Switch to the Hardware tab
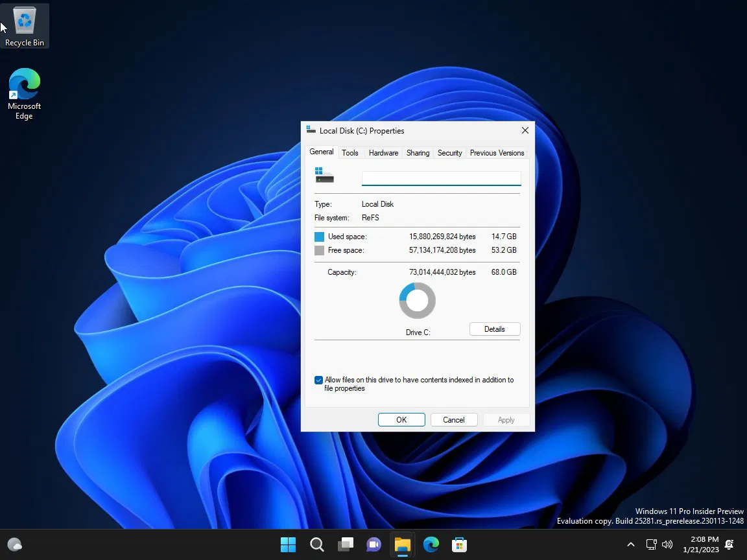 click(383, 153)
